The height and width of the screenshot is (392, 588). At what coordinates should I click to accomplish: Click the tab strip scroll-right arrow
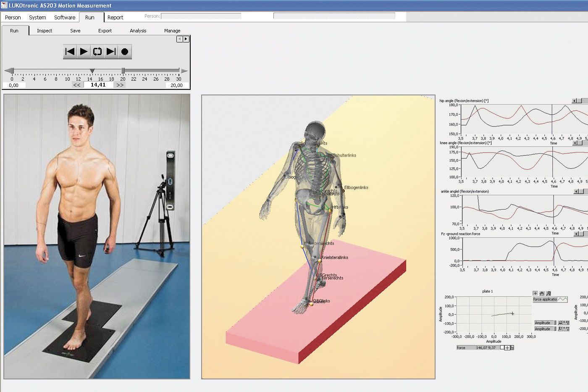point(186,39)
